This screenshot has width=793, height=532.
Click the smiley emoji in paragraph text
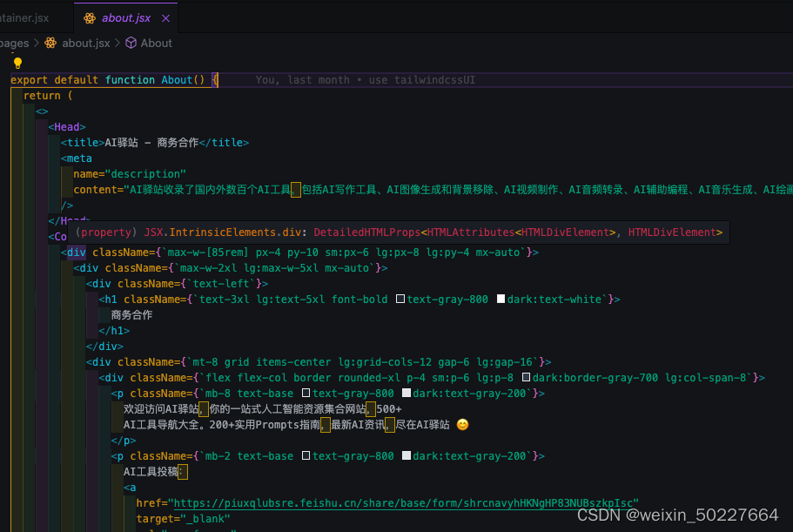pos(462,424)
